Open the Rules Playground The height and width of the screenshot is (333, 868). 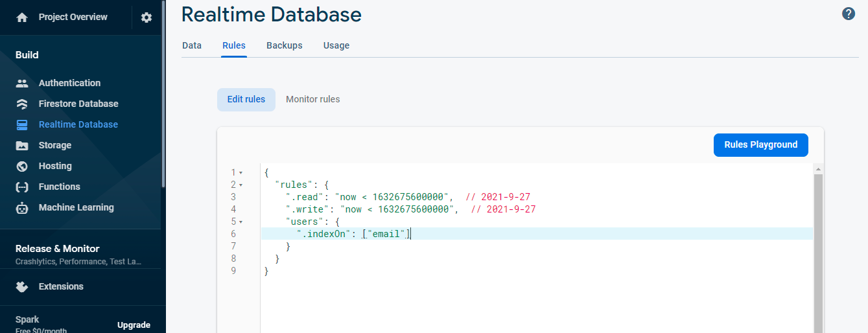click(761, 145)
